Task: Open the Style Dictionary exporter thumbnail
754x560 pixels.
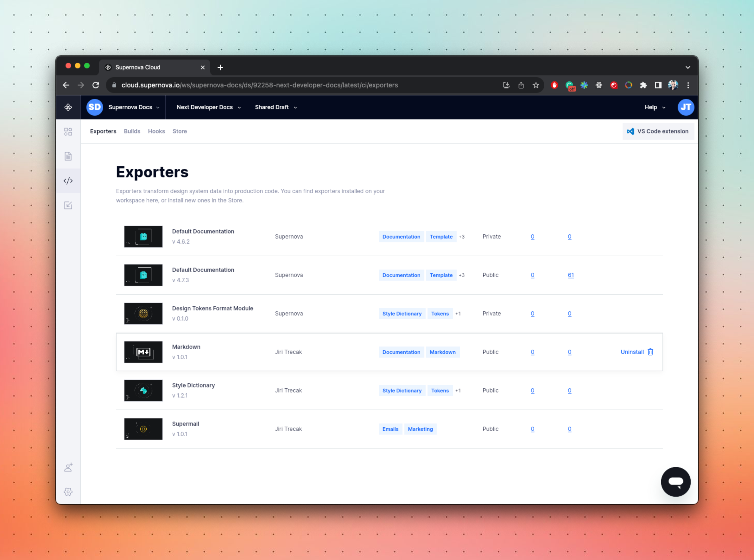Action: (143, 391)
